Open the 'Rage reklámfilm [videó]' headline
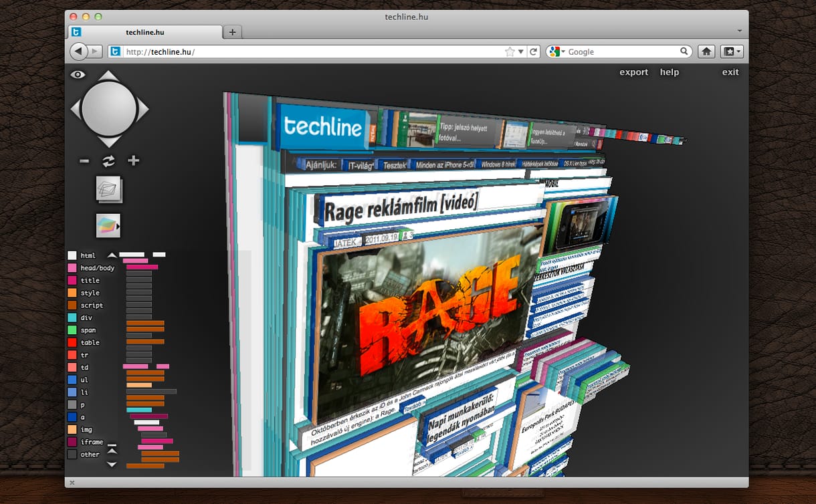 pos(401,207)
